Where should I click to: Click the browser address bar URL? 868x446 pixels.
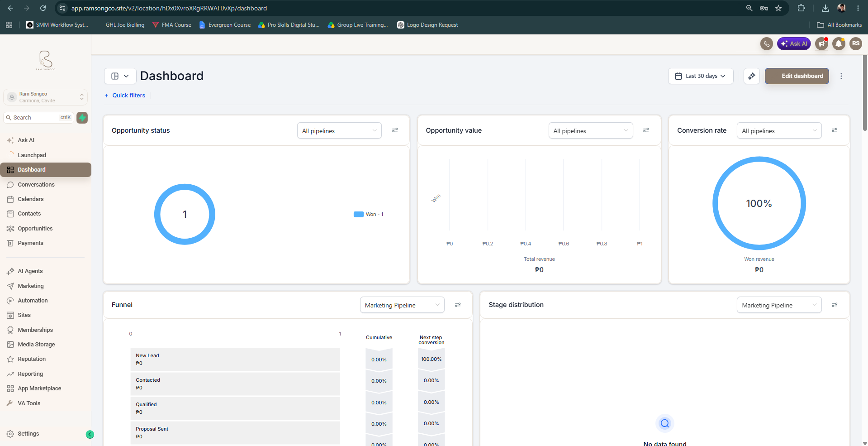pos(169,8)
